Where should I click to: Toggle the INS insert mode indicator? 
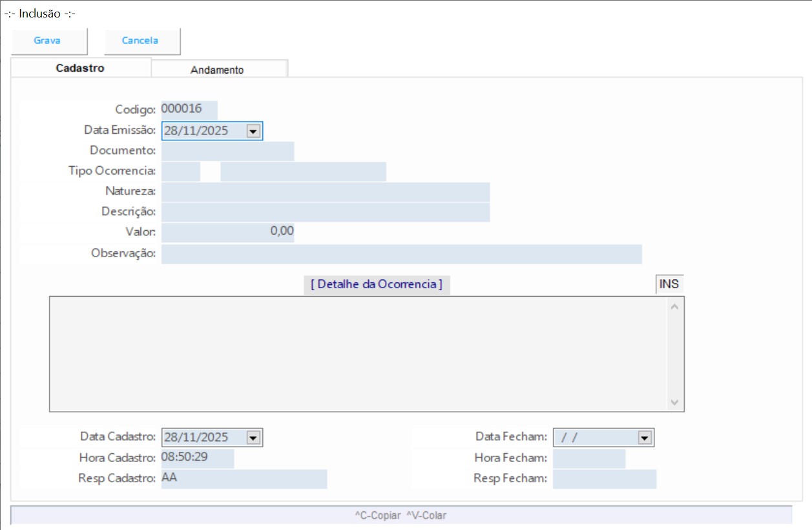click(669, 284)
